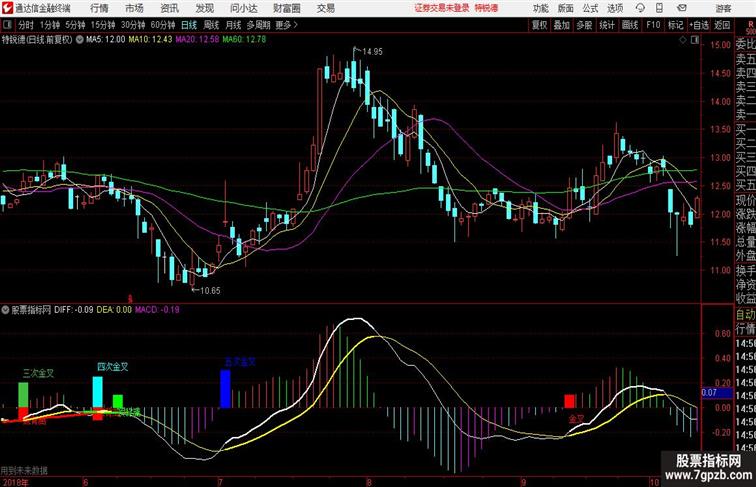Click +自选 to add to watchlist

tap(699, 25)
